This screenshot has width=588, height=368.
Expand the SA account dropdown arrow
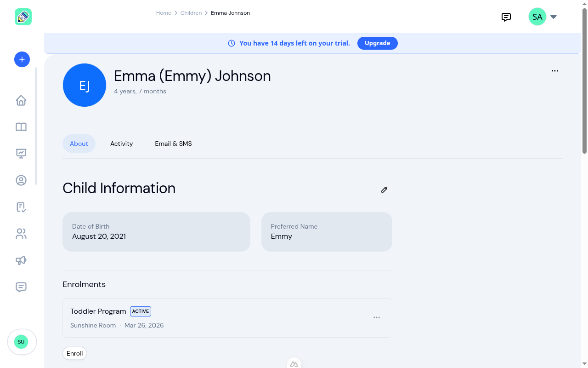(554, 17)
